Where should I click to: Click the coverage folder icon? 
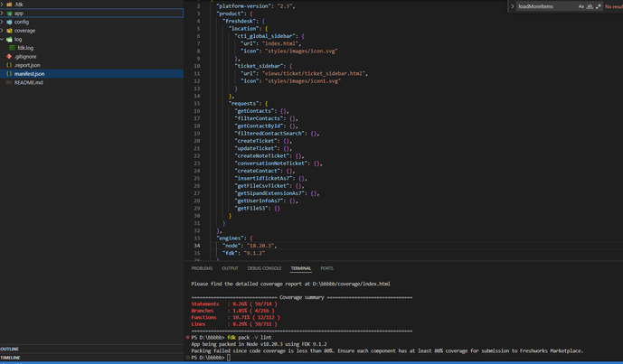(x=9, y=31)
